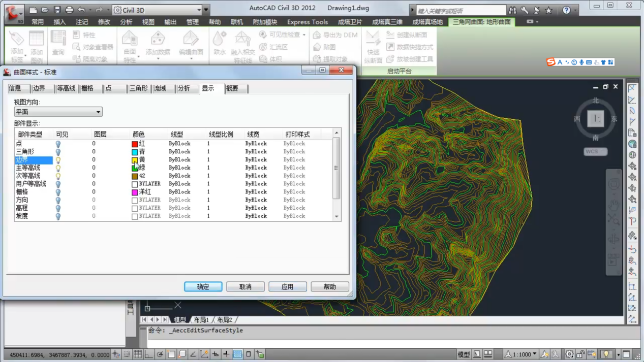Click the red color swatch for 点
The width and height of the screenshot is (644, 362).
tap(135, 144)
